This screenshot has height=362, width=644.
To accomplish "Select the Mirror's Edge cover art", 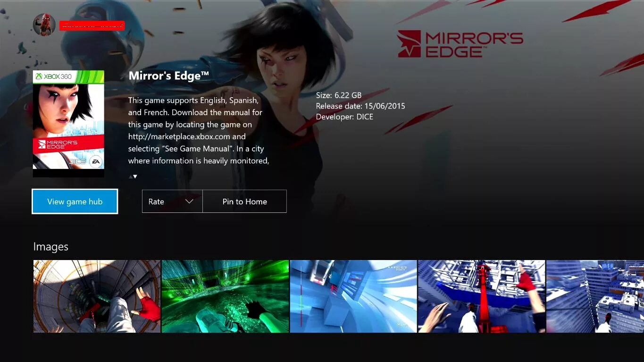I will tap(68, 124).
